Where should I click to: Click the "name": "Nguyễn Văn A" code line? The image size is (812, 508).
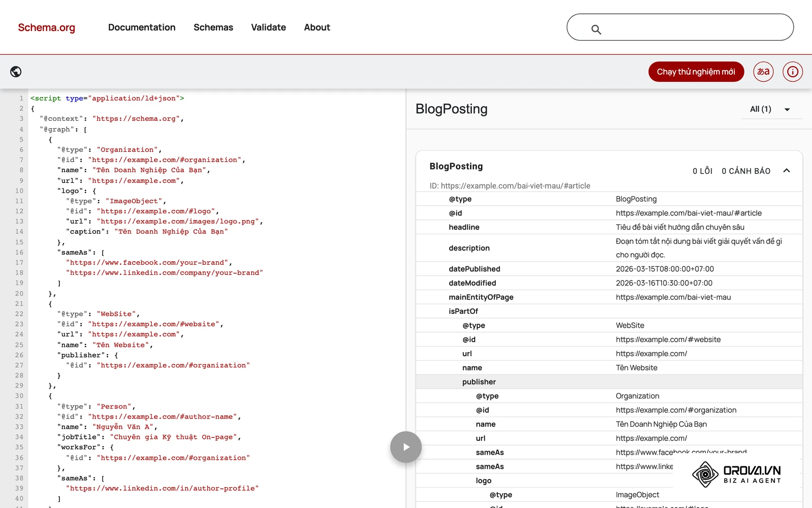tap(108, 427)
